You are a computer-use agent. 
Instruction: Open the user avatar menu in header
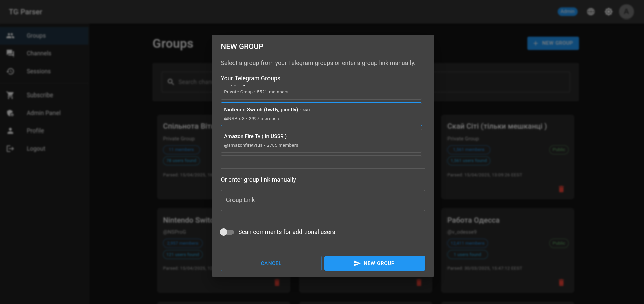click(627, 12)
